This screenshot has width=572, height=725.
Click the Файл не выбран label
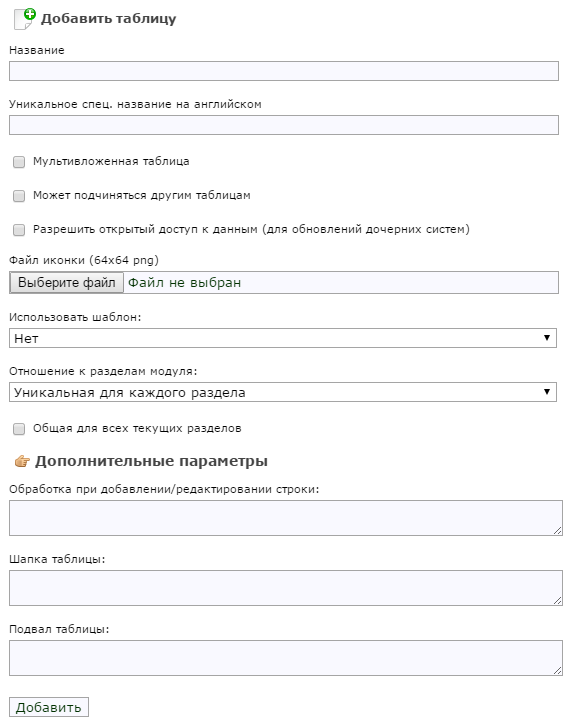(x=185, y=283)
